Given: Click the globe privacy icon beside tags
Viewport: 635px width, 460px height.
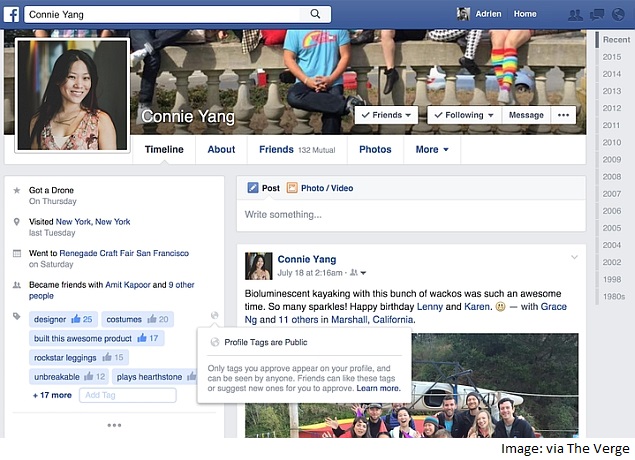Looking at the screenshot, I should tap(215, 315).
